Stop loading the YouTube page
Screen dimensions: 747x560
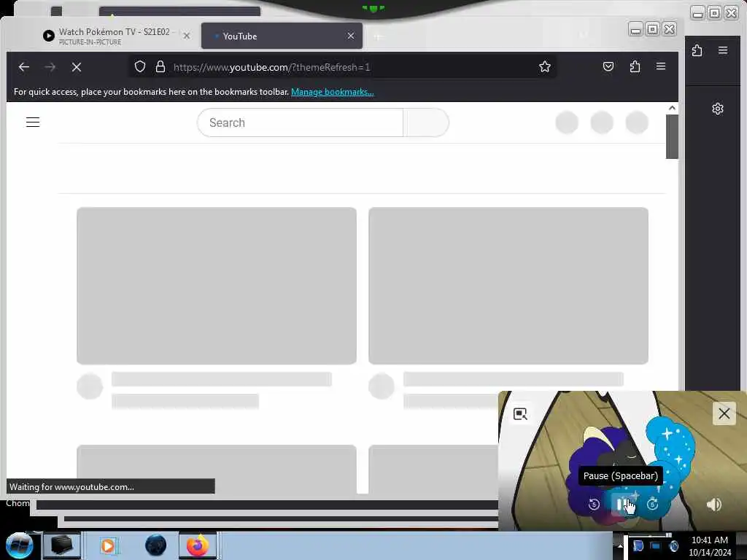point(76,67)
